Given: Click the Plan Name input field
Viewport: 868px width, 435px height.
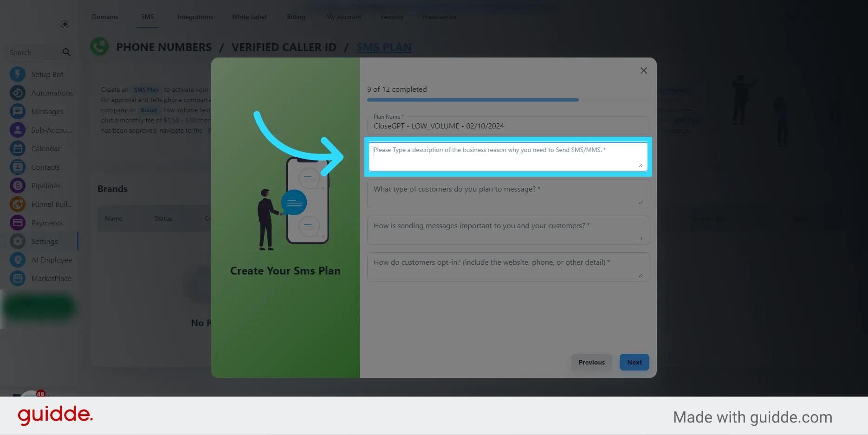Looking at the screenshot, I should (508, 126).
